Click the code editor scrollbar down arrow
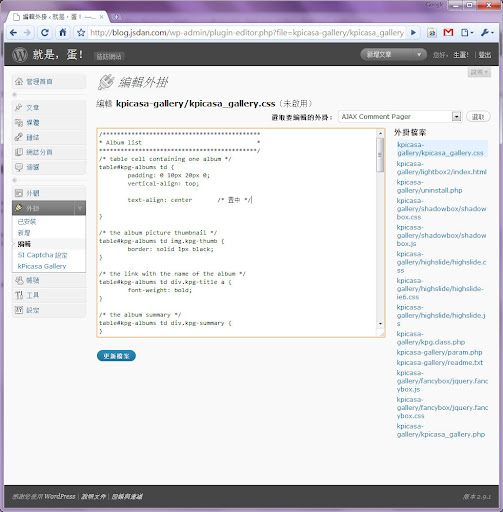Image resolution: width=503 pixels, height=512 pixels. pyautogui.click(x=380, y=324)
